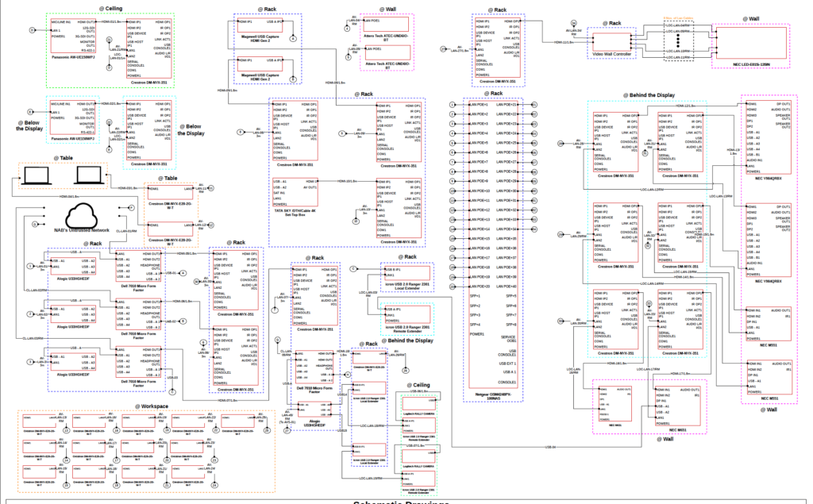Select the HDMI-11/1.8m cable label
The height and width of the screenshot is (504, 813).
[x=564, y=40]
